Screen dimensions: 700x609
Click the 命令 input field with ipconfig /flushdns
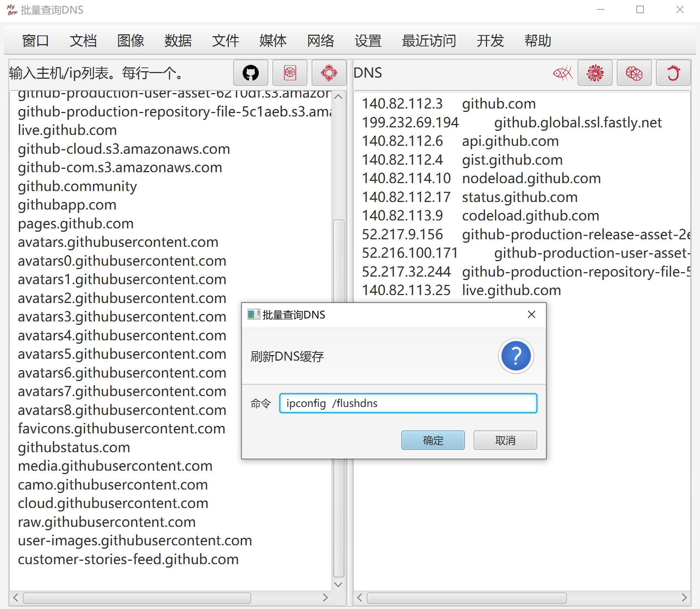click(408, 403)
